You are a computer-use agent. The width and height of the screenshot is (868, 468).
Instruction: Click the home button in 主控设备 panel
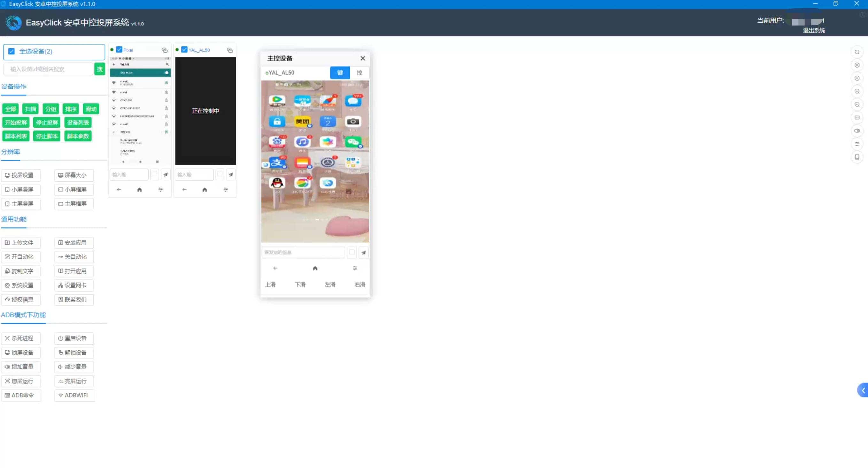click(315, 268)
